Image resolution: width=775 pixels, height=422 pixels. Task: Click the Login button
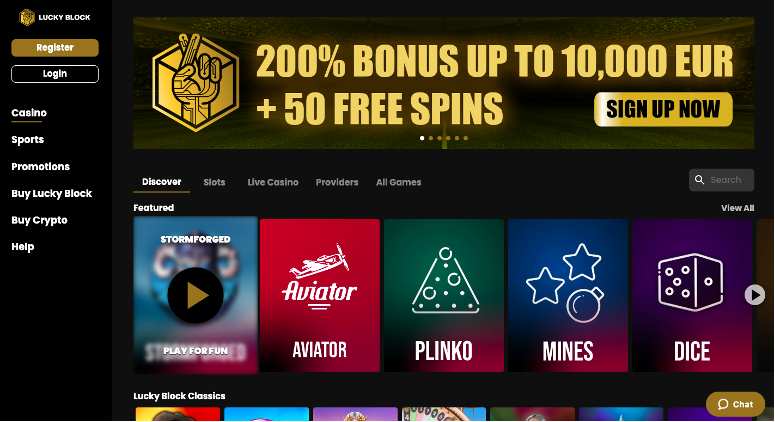[55, 74]
